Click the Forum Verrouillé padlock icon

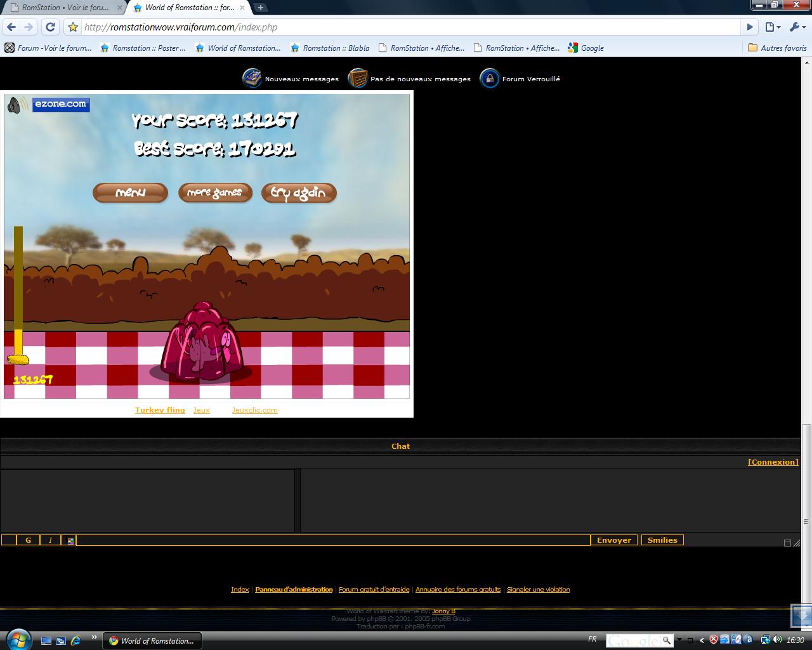[x=490, y=78]
